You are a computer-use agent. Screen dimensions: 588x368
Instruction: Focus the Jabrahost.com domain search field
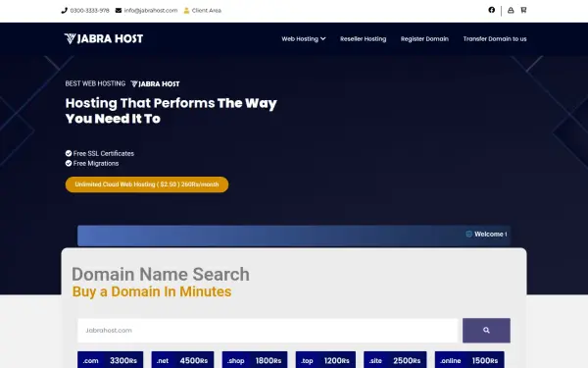268,331
